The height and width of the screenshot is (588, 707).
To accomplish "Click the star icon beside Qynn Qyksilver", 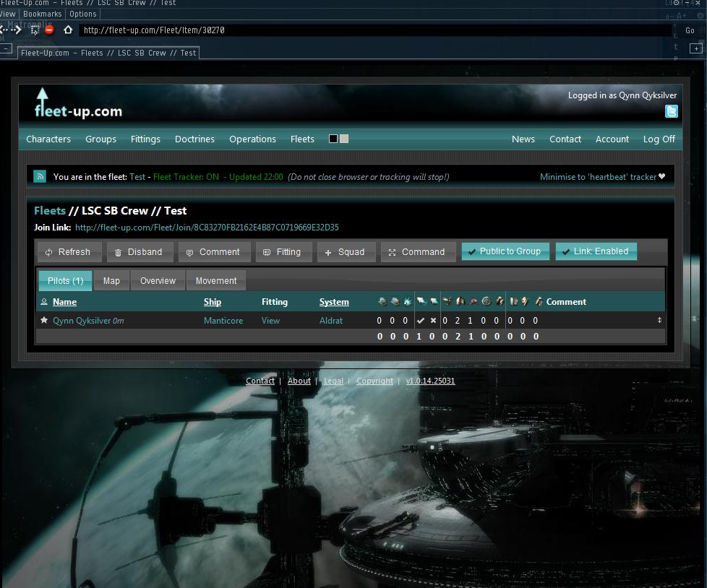I will (44, 320).
